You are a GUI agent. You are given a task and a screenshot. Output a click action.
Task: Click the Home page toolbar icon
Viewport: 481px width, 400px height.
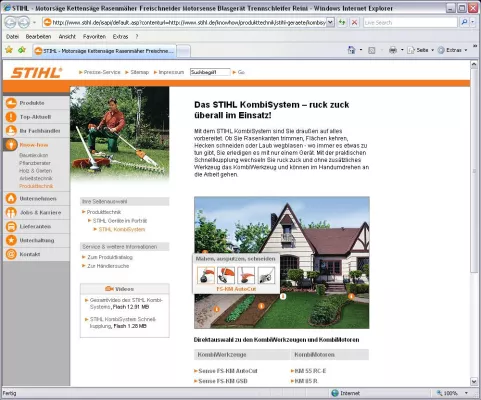pos(351,50)
